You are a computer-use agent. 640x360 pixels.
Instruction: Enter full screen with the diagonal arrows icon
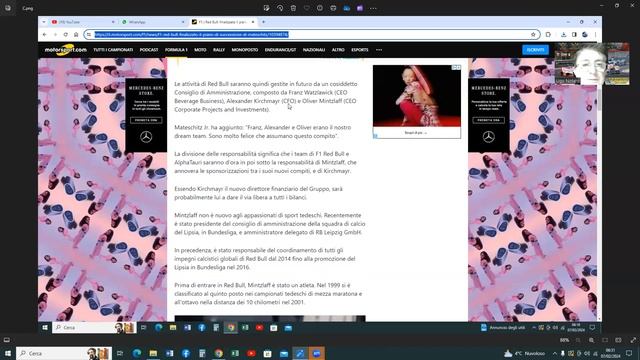[633, 340]
